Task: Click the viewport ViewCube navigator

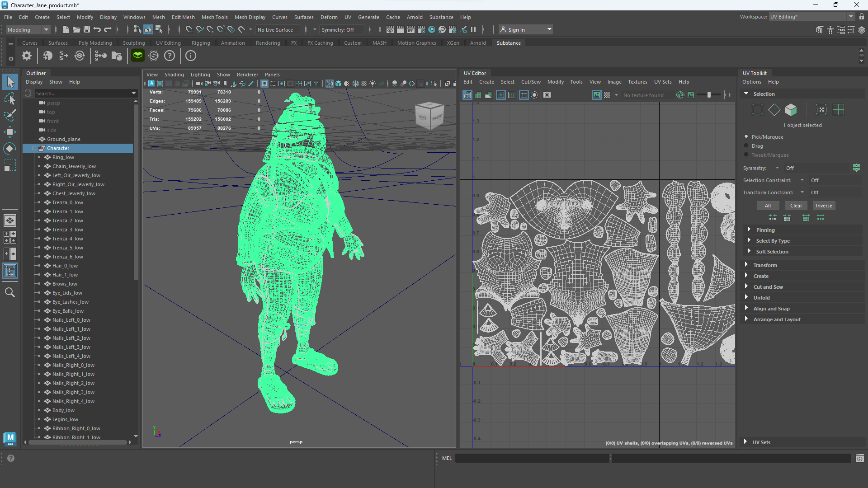Action: point(429,115)
